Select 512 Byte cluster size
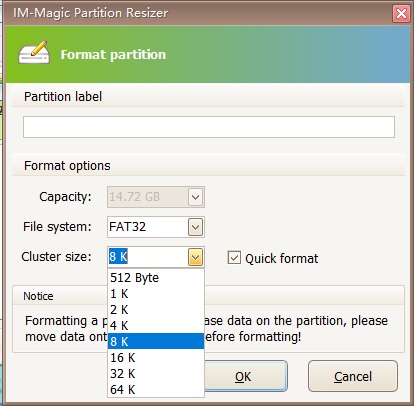Viewport: 414px width, 406px height. coord(156,278)
